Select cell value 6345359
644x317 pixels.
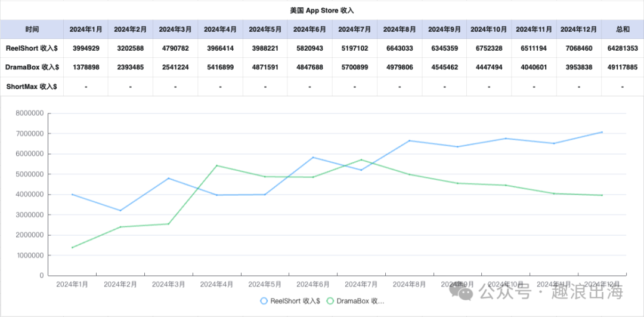coord(444,48)
